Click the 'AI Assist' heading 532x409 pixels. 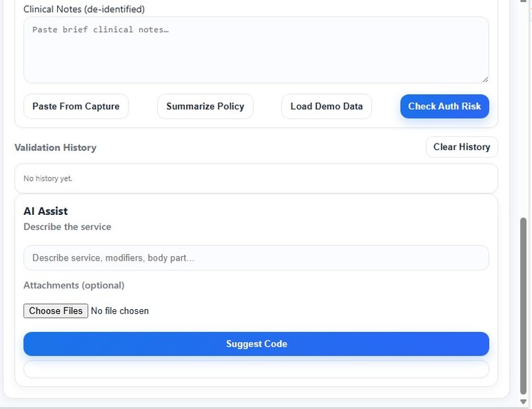tap(46, 211)
